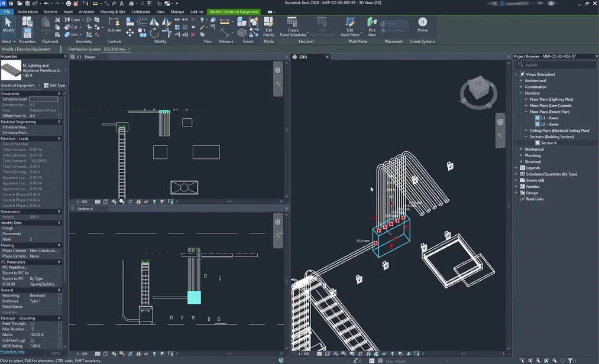Activate the Cut geometry tool

click(72, 27)
